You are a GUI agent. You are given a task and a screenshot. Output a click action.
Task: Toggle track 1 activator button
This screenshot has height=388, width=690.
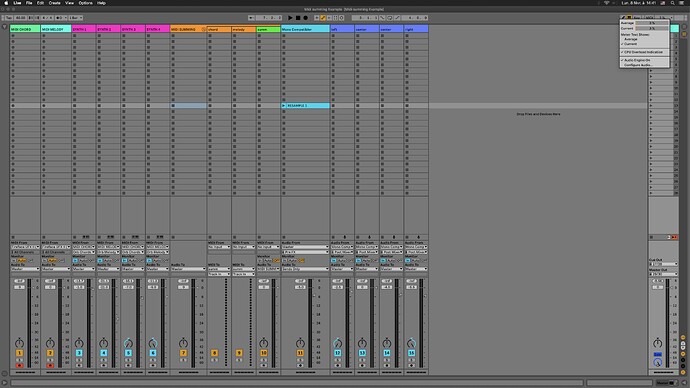(x=19, y=353)
